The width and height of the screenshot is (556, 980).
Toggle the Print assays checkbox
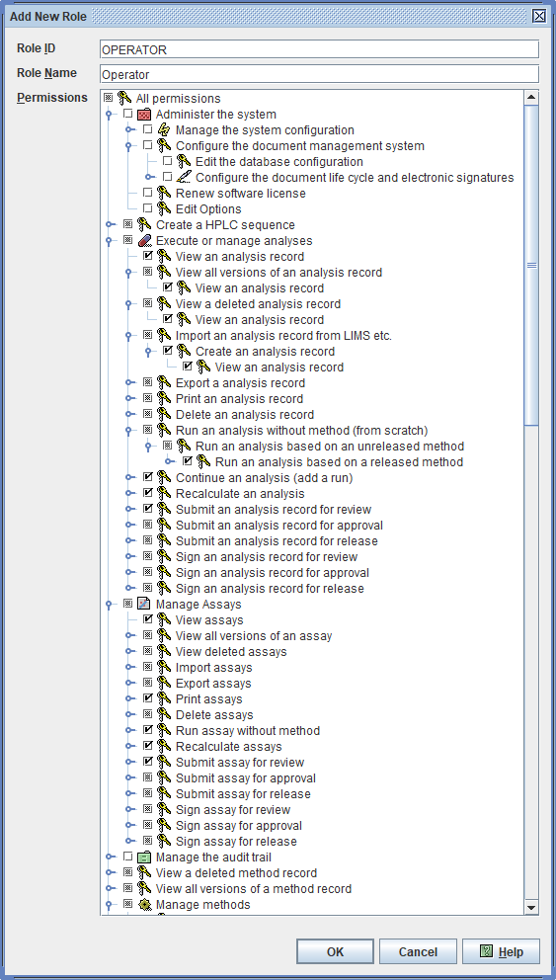click(147, 698)
